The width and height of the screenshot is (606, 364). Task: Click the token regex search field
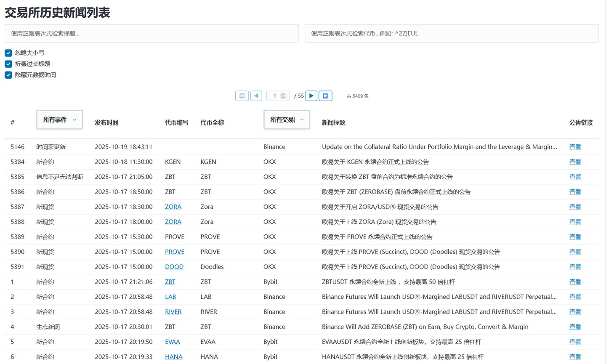click(452, 33)
